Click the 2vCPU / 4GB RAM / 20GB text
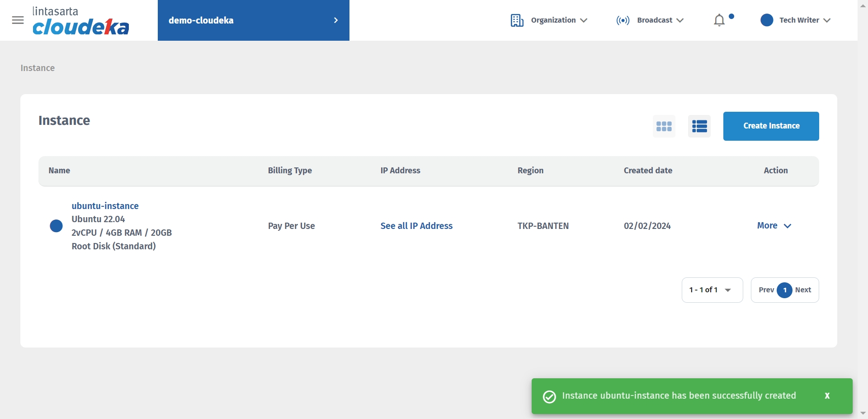This screenshot has width=868, height=419. (x=122, y=233)
